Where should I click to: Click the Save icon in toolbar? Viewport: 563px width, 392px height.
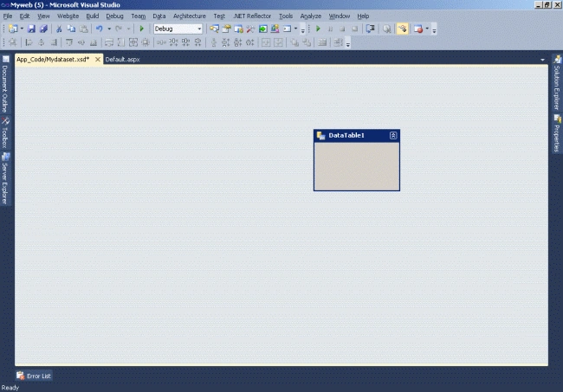click(x=31, y=29)
